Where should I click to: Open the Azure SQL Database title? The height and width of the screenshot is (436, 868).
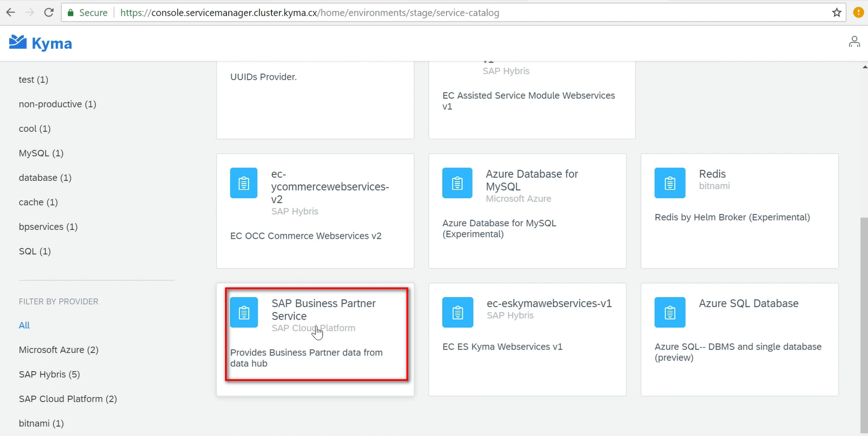pyautogui.click(x=749, y=303)
